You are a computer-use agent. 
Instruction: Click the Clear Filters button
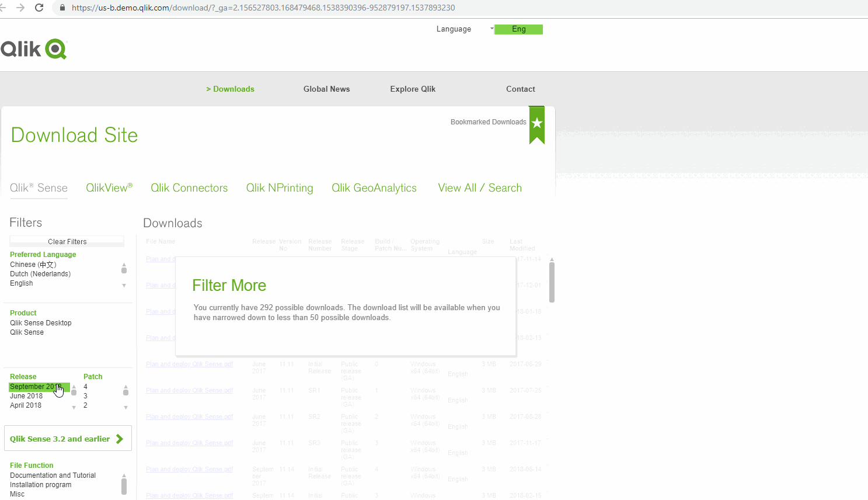67,241
